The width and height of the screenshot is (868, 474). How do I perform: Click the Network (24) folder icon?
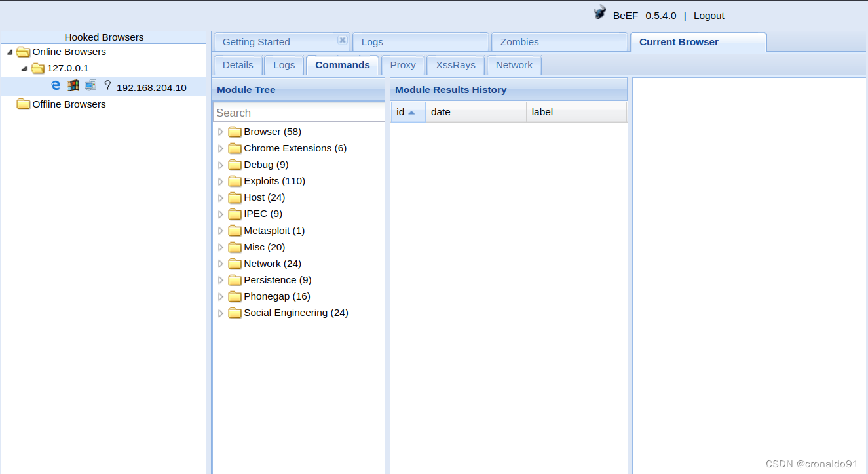click(x=235, y=264)
